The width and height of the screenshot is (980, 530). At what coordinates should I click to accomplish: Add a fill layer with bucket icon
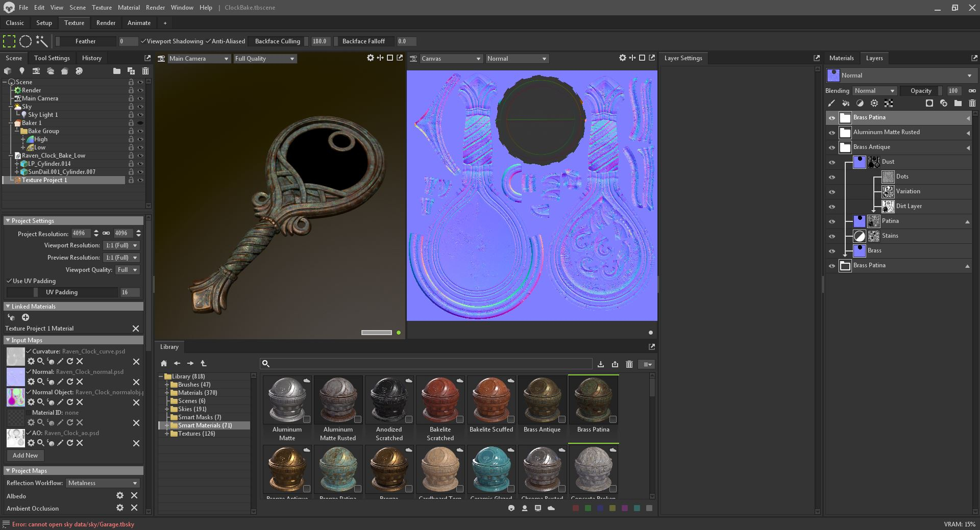[846, 103]
